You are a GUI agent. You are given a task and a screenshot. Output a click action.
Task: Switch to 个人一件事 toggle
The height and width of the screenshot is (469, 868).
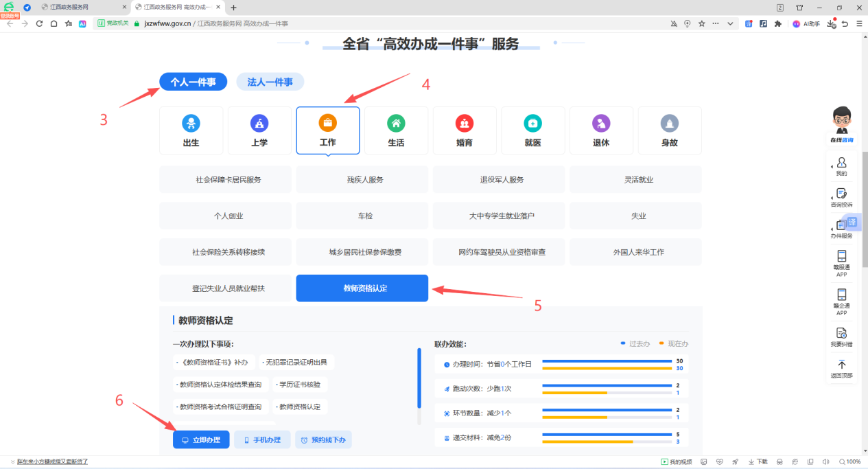tap(193, 82)
